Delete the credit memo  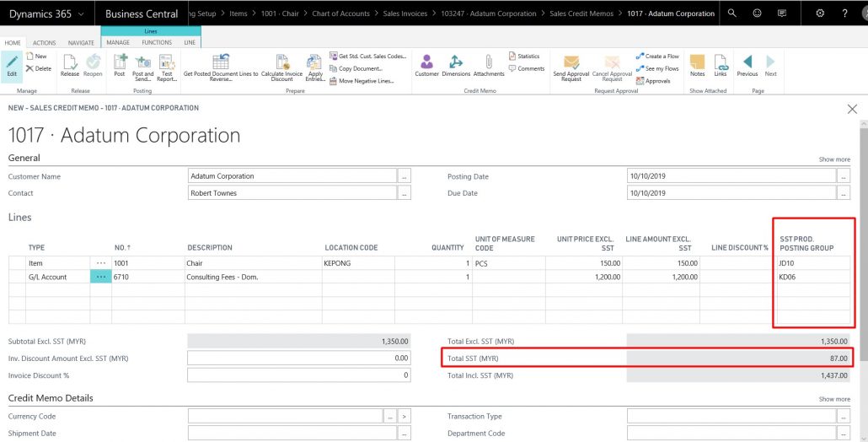[x=38, y=68]
